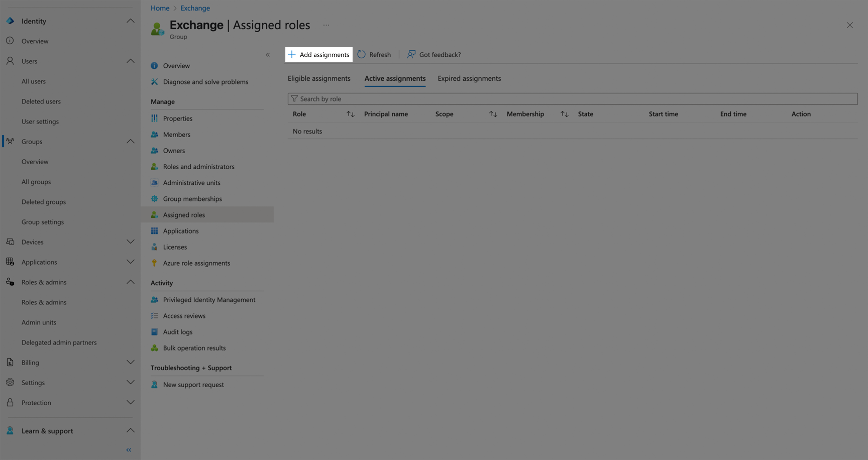Sort table by Scope column arrows
This screenshot has width=868, height=460.
(x=493, y=114)
